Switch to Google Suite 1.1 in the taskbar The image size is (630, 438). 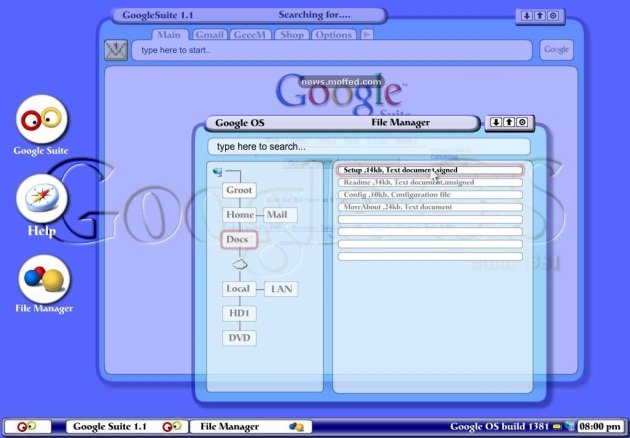[x=109, y=426]
